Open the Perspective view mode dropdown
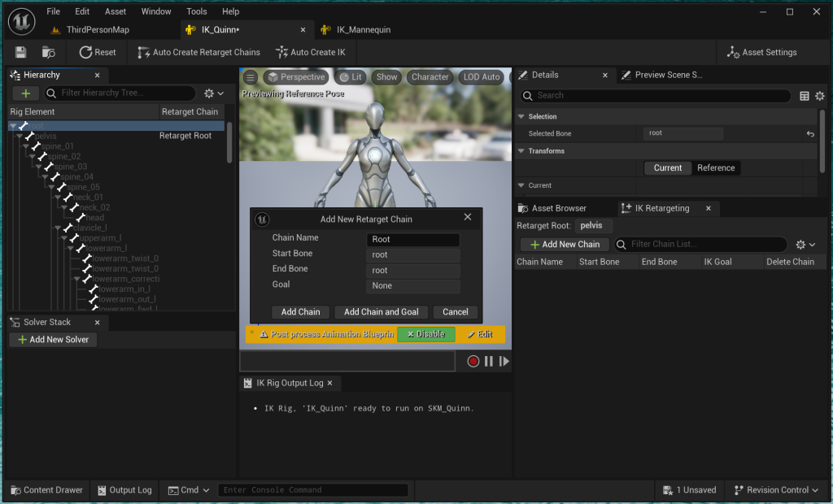This screenshot has width=833, height=504. pyautogui.click(x=296, y=77)
